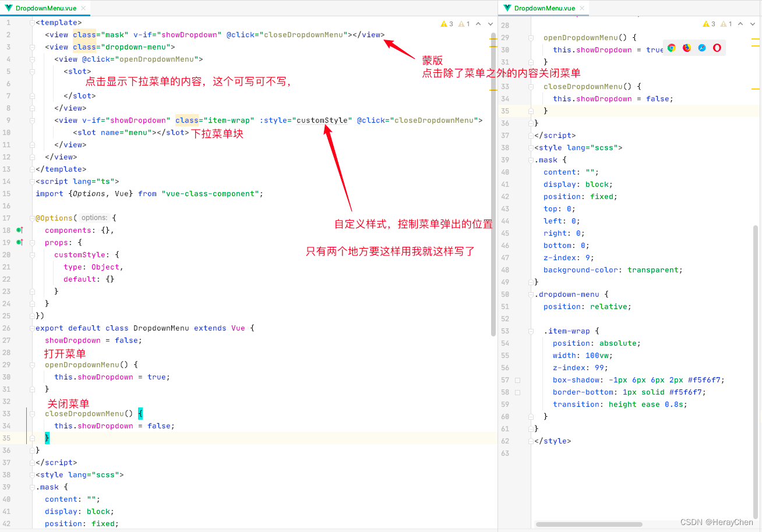
Task: Click 'width: 100vw' on line 54
Action: [x=583, y=355]
